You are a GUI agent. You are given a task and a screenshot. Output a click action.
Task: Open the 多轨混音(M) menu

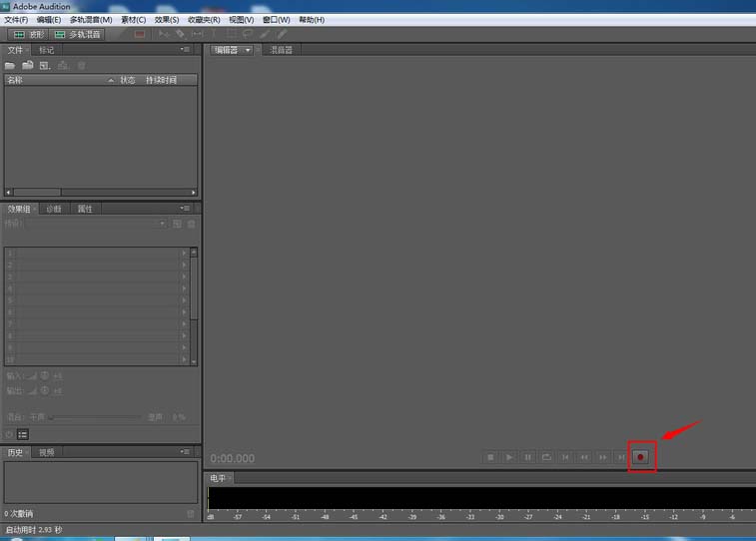(91, 20)
